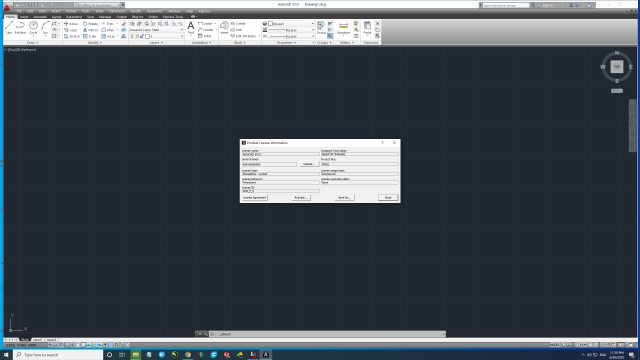Switch to the Output ribbon tab
The image size is (640, 360).
121,17
